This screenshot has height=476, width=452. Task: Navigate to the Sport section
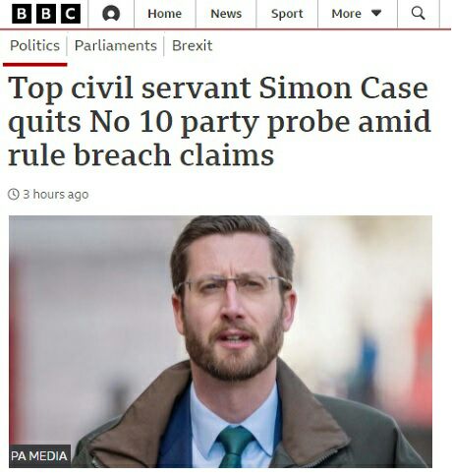click(x=287, y=14)
